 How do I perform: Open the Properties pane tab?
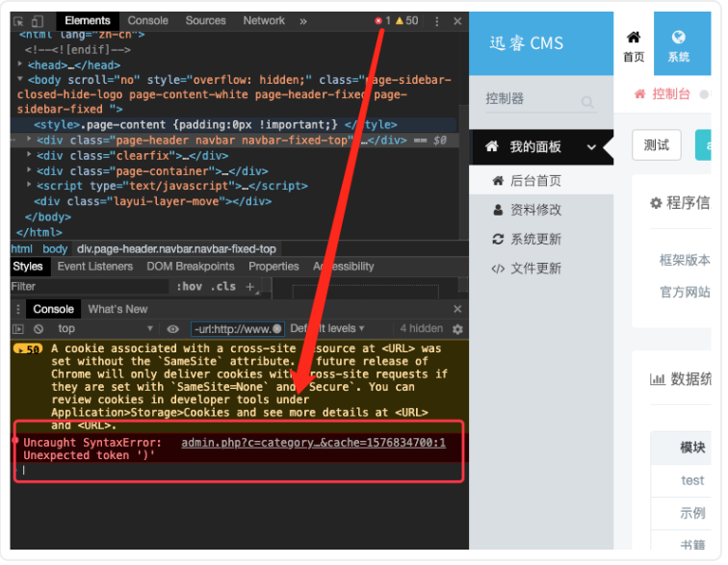coord(274,268)
